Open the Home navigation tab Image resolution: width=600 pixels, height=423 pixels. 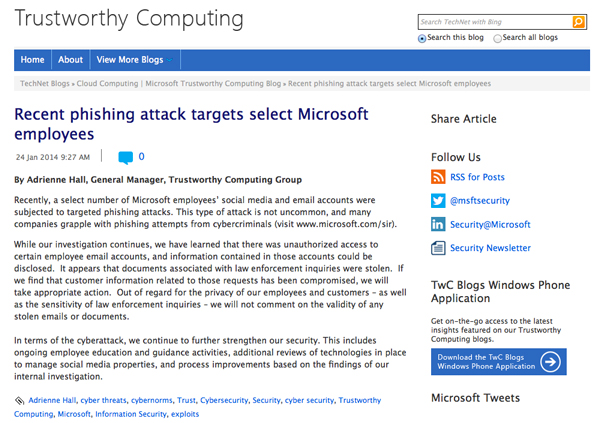32,60
